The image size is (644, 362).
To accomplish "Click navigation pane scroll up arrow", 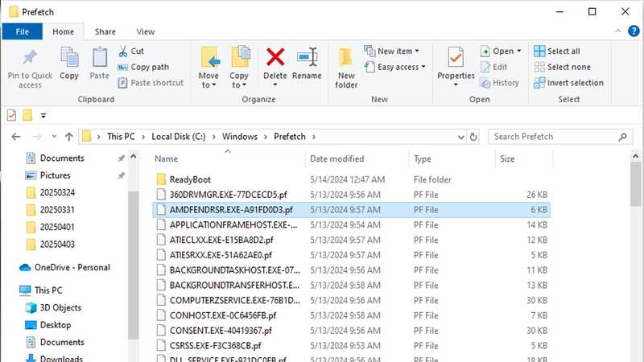I will tap(134, 156).
